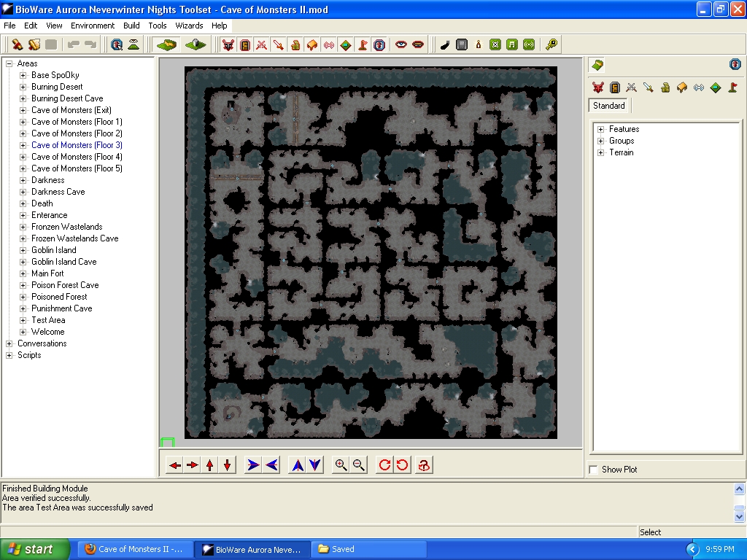Switch to the Standard palette tab
This screenshot has width=747, height=560.
[x=608, y=106]
